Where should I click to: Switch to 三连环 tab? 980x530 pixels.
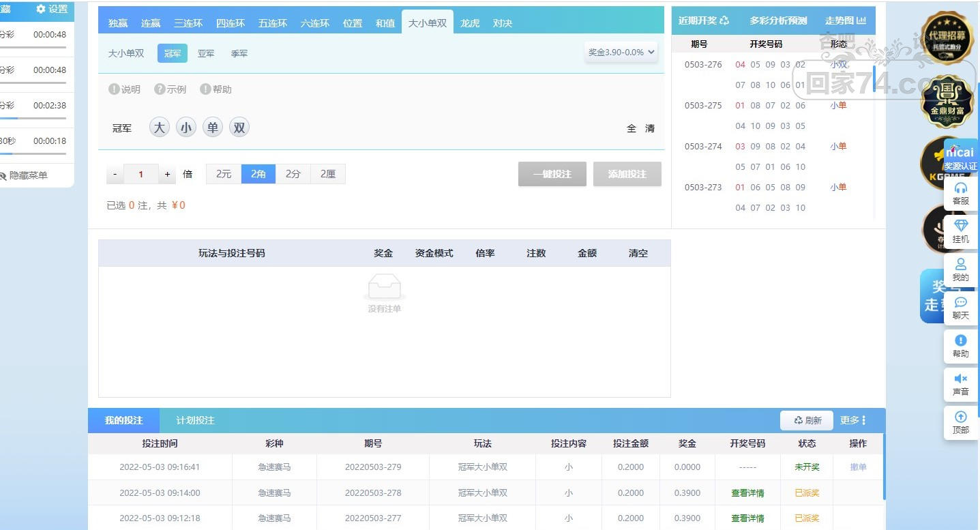tap(188, 23)
